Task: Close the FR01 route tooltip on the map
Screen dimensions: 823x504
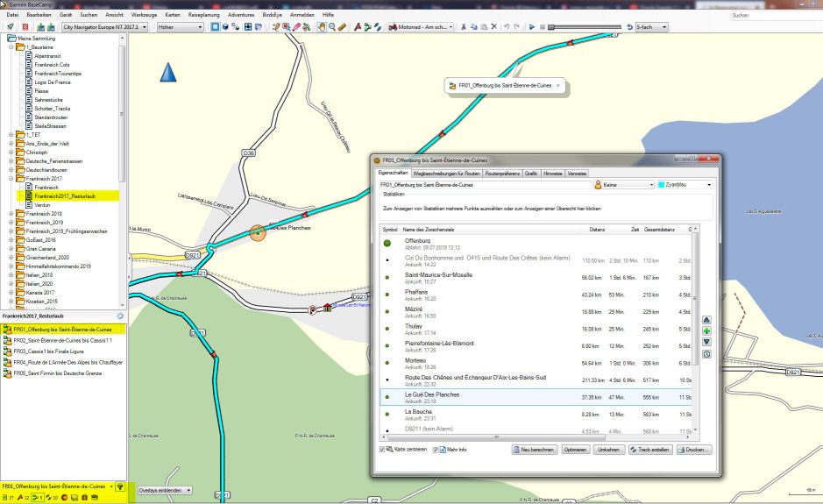Action: tap(558, 86)
